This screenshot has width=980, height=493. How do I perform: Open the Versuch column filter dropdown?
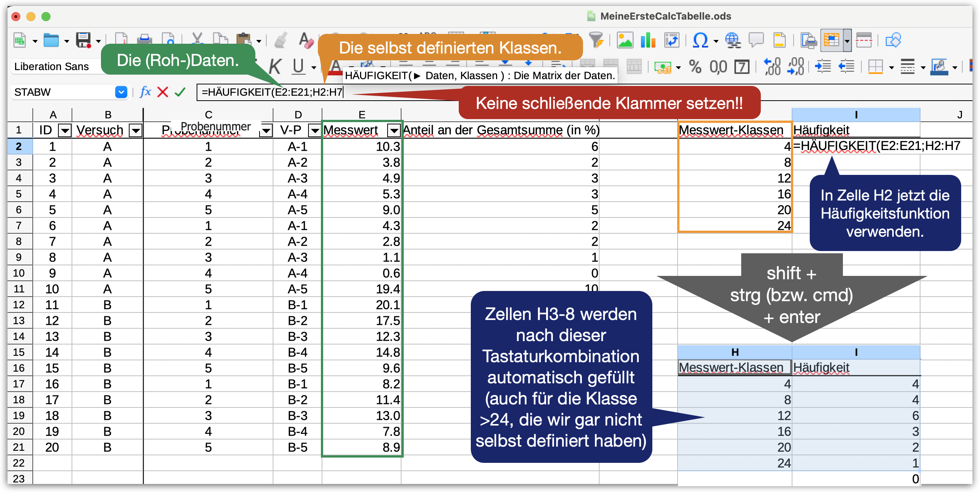click(x=136, y=130)
